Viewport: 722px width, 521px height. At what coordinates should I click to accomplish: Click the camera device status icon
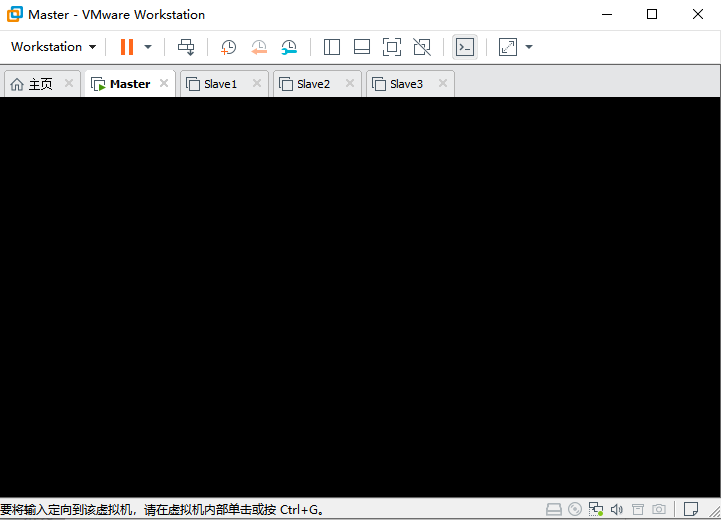(659, 509)
